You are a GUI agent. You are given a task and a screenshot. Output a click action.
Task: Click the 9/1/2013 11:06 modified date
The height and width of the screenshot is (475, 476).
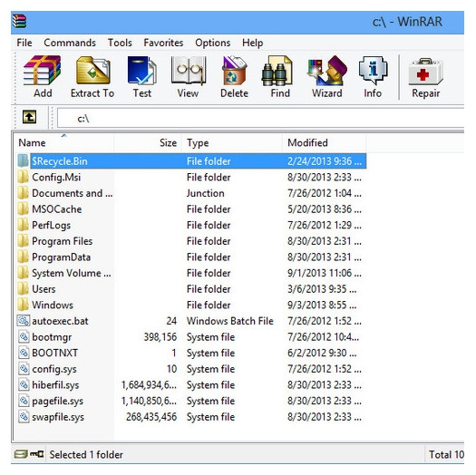[x=325, y=273]
